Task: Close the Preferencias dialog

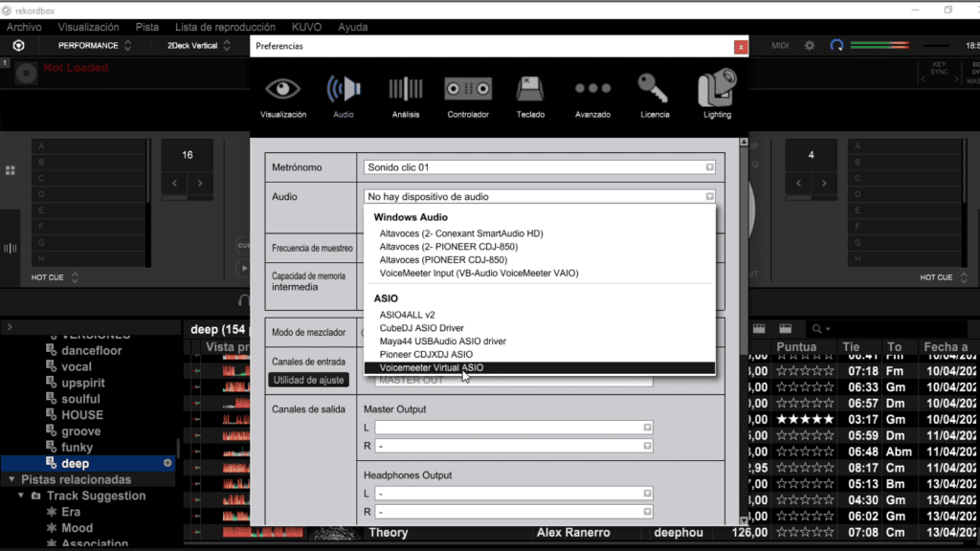Action: coord(741,47)
